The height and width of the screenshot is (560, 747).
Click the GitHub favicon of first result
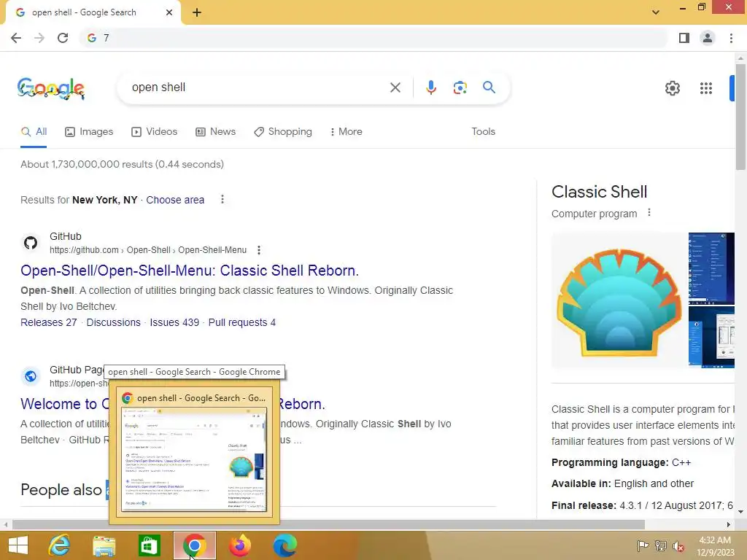point(31,243)
